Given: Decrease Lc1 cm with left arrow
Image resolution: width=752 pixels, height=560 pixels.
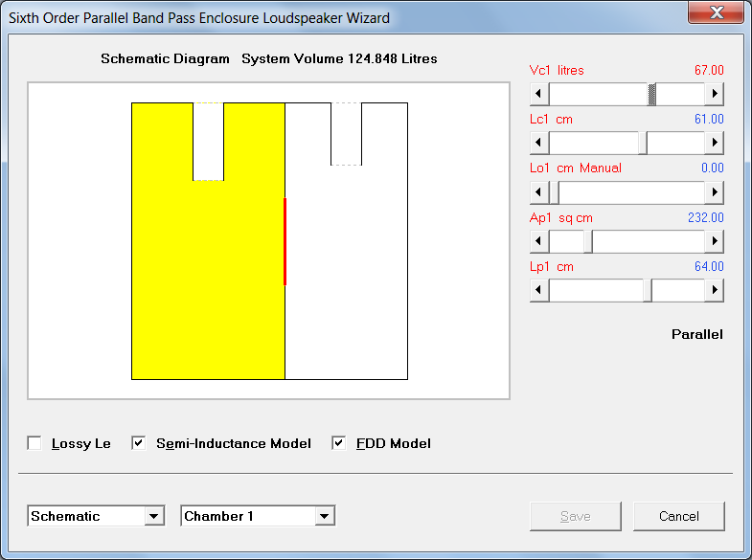Looking at the screenshot, I should [x=539, y=143].
